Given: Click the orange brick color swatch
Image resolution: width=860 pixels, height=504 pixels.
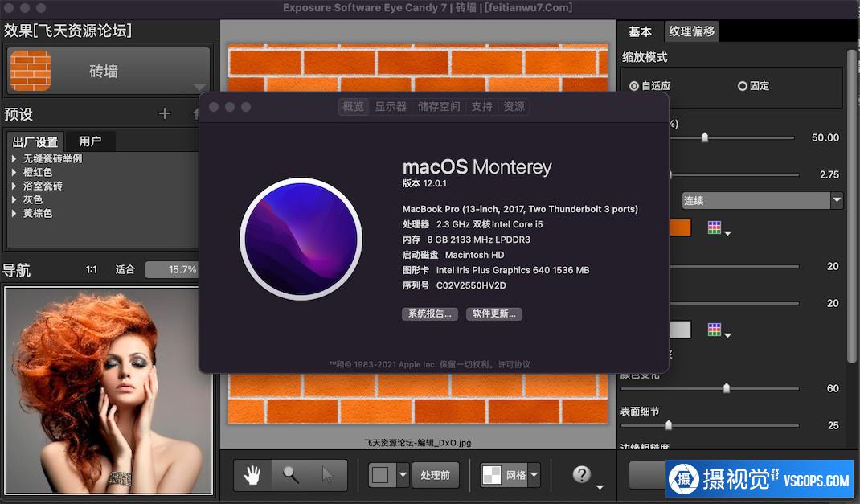Looking at the screenshot, I should tap(680, 227).
